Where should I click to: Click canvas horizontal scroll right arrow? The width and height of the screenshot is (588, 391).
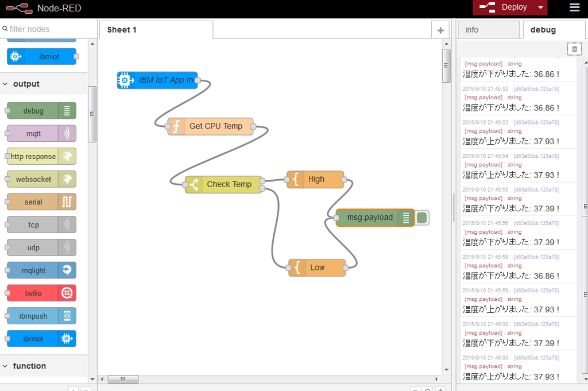click(x=436, y=379)
